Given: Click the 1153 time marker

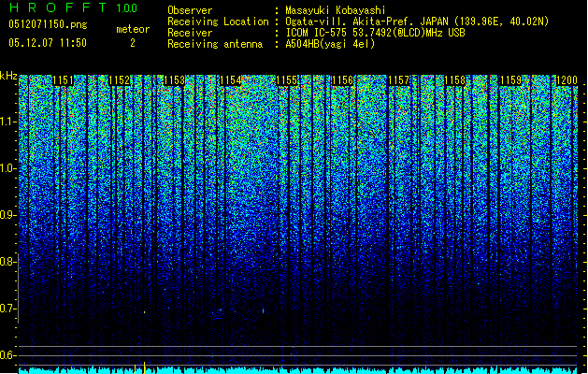Looking at the screenshot, I should pos(175,80).
